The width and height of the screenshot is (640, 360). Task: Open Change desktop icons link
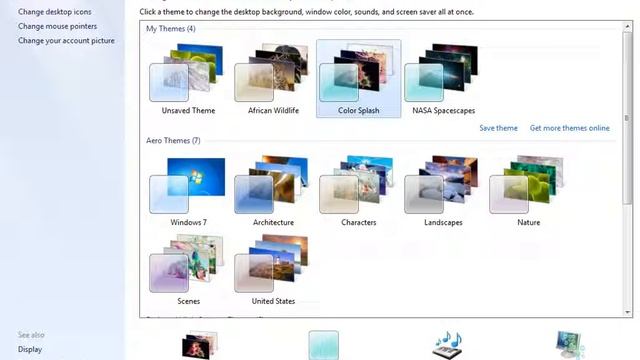tap(55, 12)
